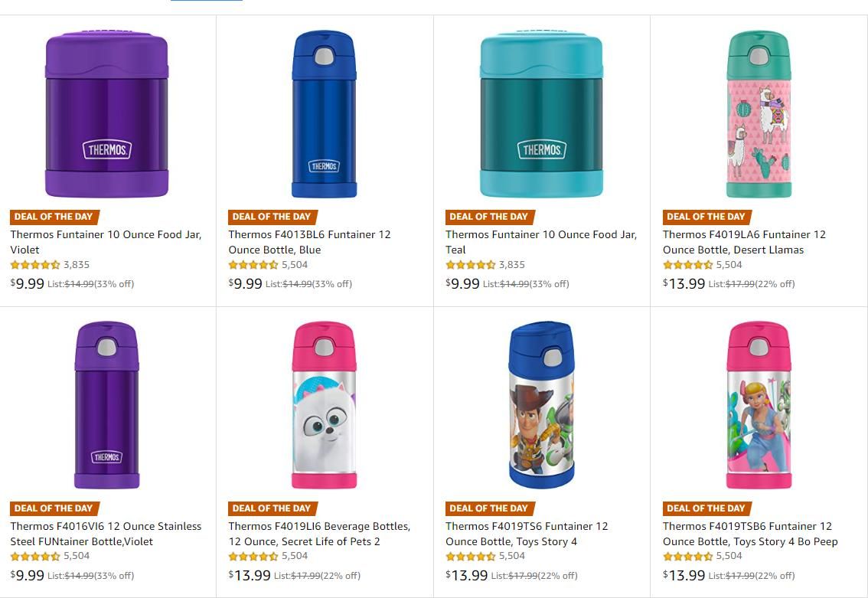Click the violet stainless steel bottle image
The height and width of the screenshot is (598, 868).
tap(106, 406)
